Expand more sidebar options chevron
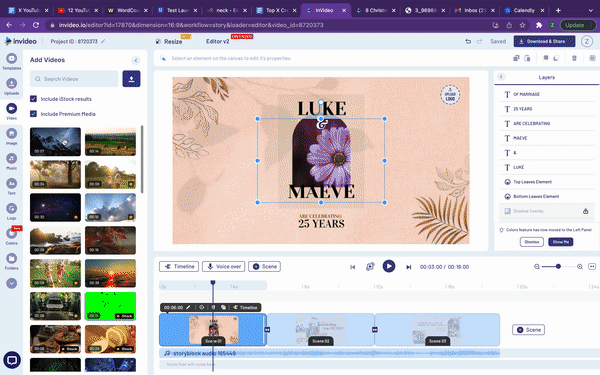 coord(11,283)
